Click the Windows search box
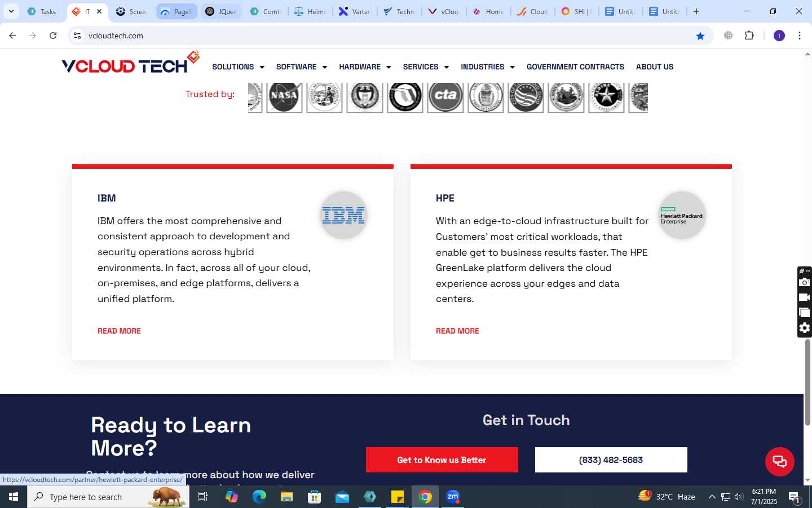 [x=108, y=497]
